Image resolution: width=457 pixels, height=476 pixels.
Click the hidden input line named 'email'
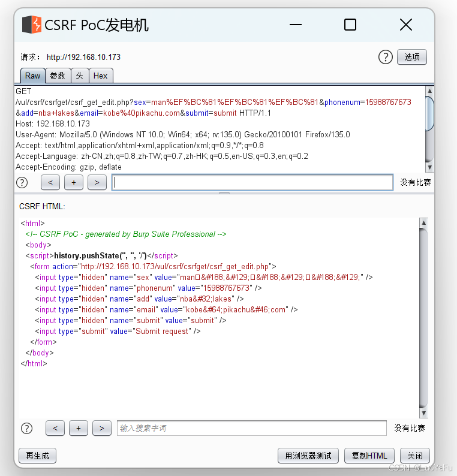pyautogui.click(x=166, y=310)
